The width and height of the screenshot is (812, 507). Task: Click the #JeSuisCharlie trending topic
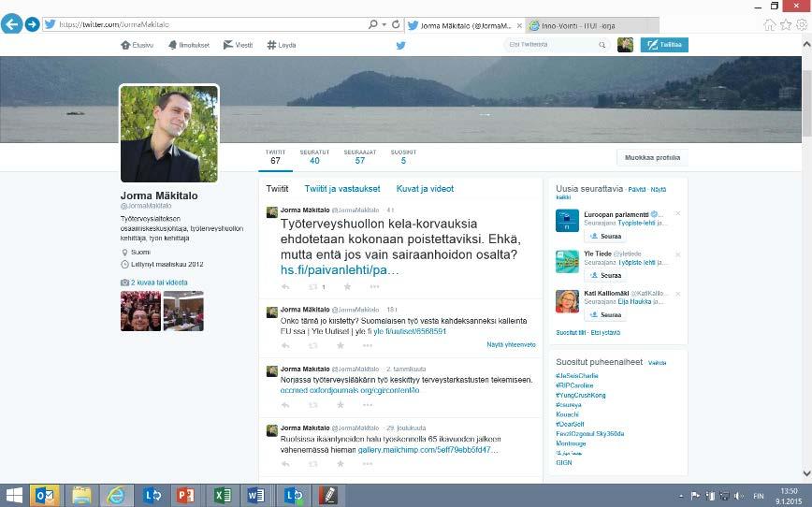pos(577,375)
